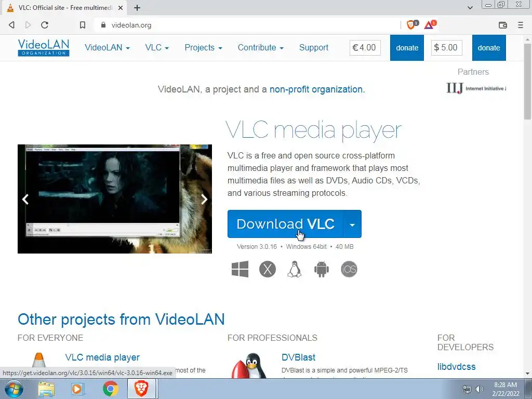
Task: Show next carousel slide
Action: (204, 199)
